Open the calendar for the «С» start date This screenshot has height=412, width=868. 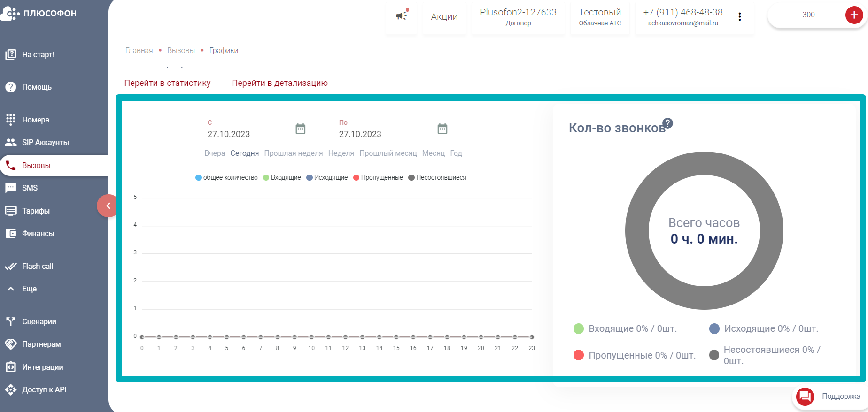301,129
